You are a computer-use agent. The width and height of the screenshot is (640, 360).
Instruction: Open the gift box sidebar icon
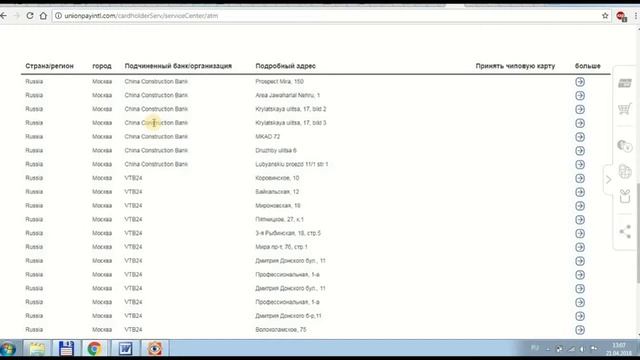coord(625,196)
